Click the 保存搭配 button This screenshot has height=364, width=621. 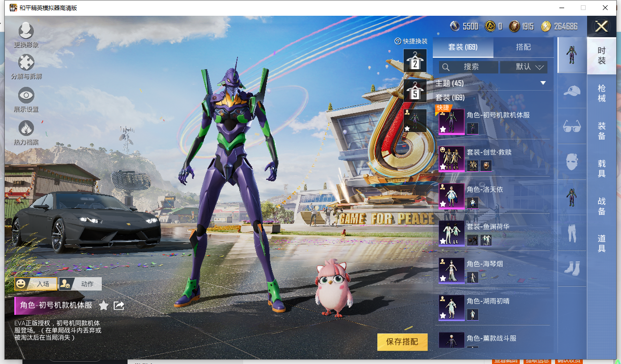tap(402, 342)
